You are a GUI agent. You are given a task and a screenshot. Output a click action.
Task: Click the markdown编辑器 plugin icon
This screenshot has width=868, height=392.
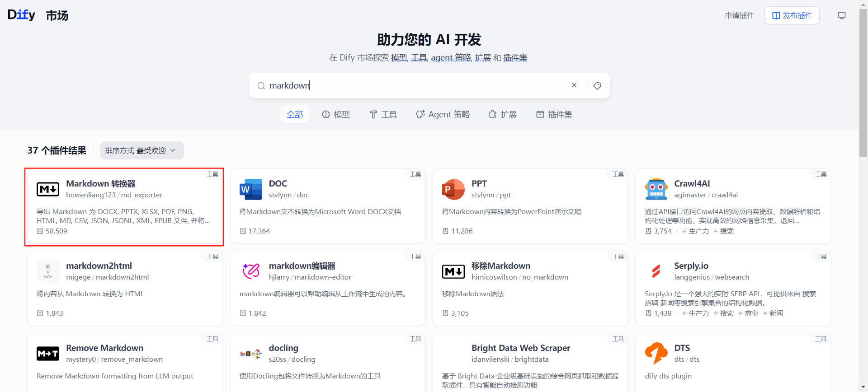251,271
